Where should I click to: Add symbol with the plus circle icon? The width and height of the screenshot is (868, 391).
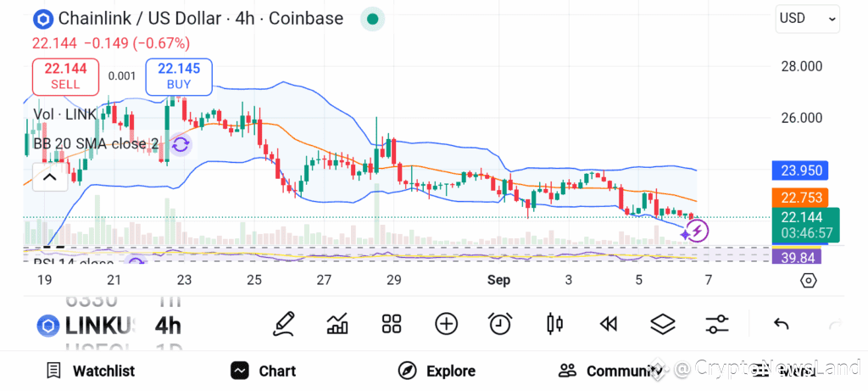(x=446, y=324)
